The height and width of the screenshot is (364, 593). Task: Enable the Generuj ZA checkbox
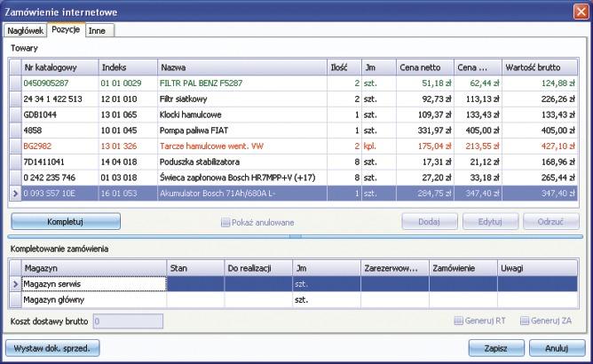pos(524,320)
